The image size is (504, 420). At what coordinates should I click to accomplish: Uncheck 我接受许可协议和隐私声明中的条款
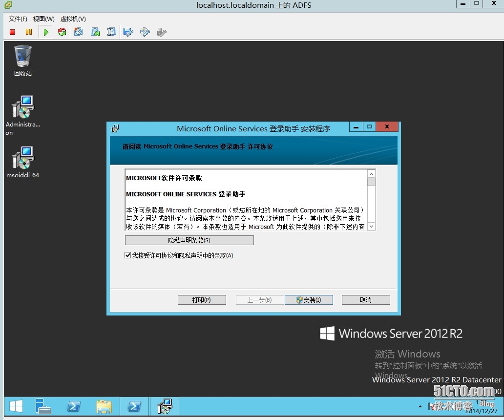coord(127,255)
